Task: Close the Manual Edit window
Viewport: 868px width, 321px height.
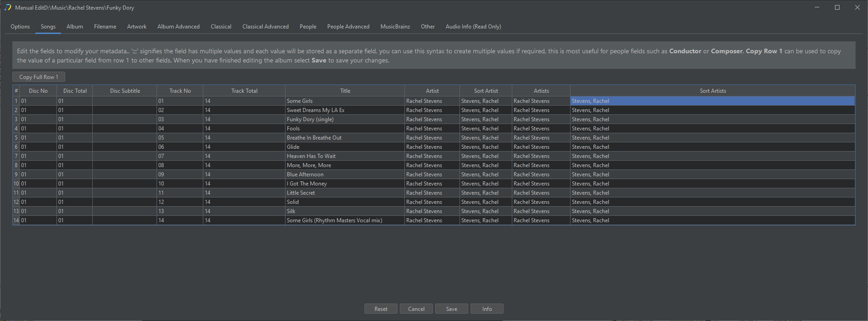Action: coord(857,7)
